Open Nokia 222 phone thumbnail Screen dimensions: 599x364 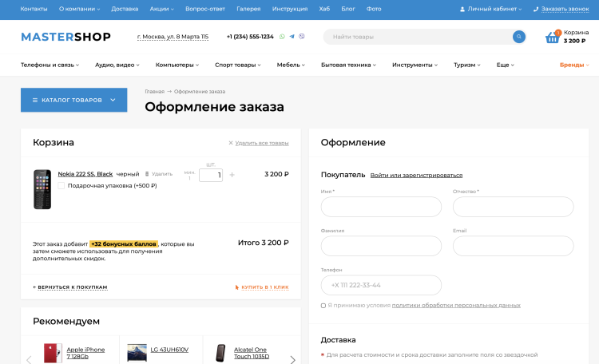click(x=42, y=189)
